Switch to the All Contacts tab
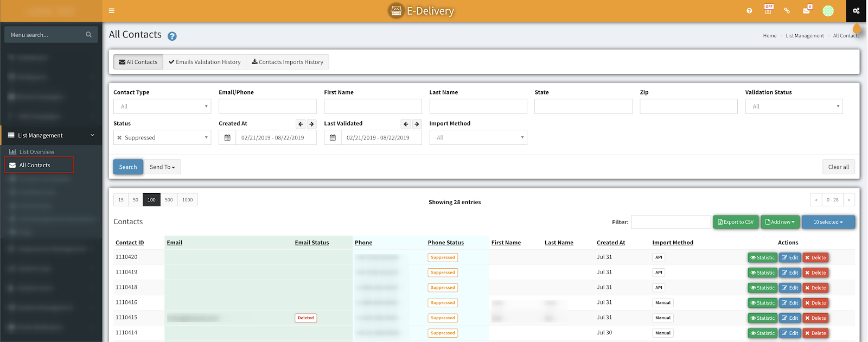Image resolution: width=868 pixels, height=342 pixels. tap(138, 62)
